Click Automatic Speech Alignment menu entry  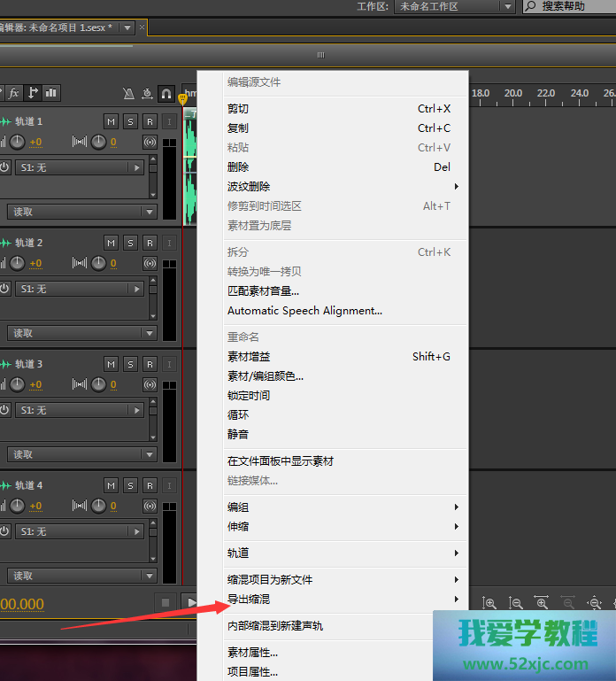[304, 311]
